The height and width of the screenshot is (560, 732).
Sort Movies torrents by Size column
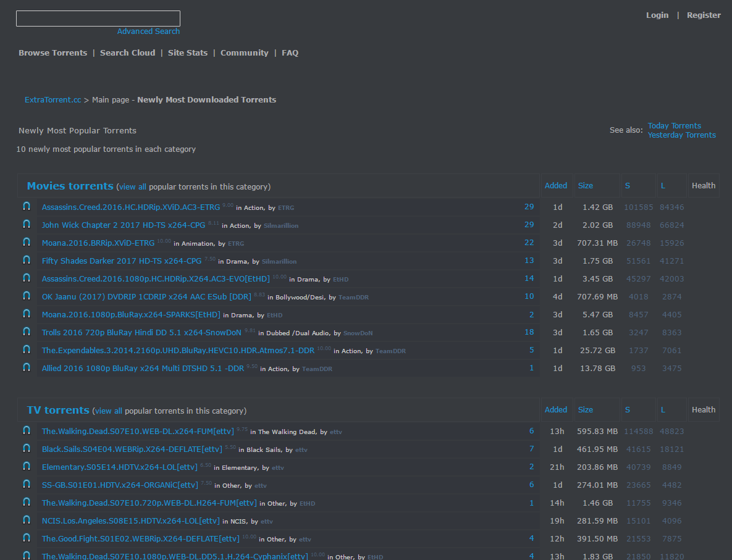(x=585, y=186)
